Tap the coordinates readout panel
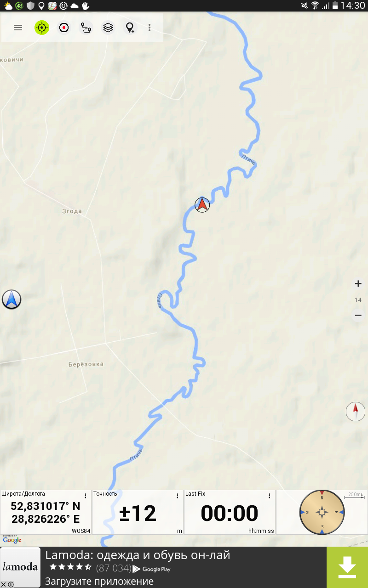This screenshot has height=588, width=368. coord(46,512)
